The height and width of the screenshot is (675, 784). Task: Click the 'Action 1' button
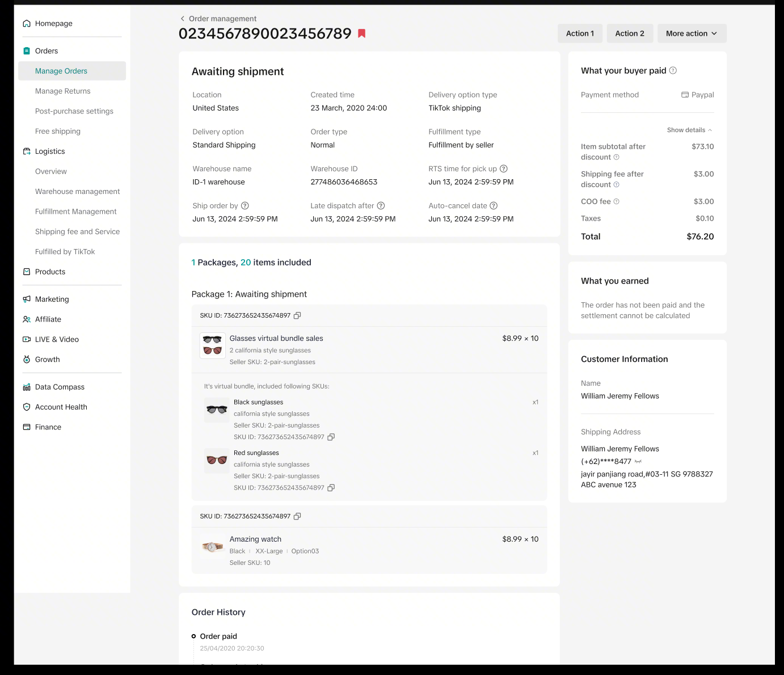tap(580, 33)
